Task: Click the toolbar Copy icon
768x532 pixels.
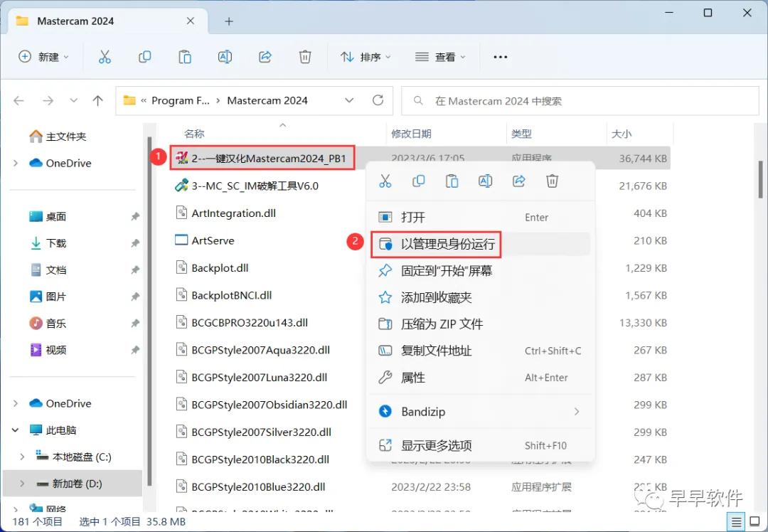Action: pyautogui.click(x=144, y=57)
